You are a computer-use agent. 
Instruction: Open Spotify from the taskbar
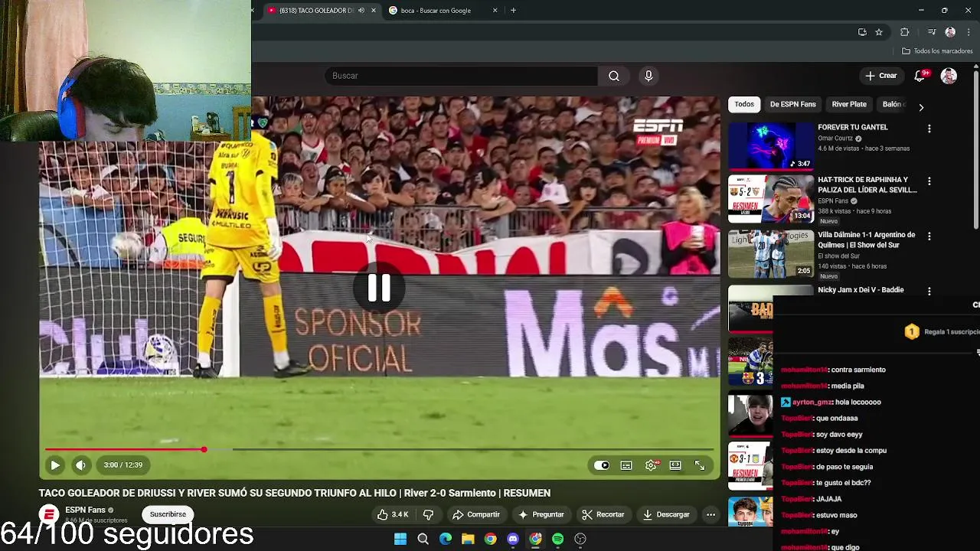558,539
